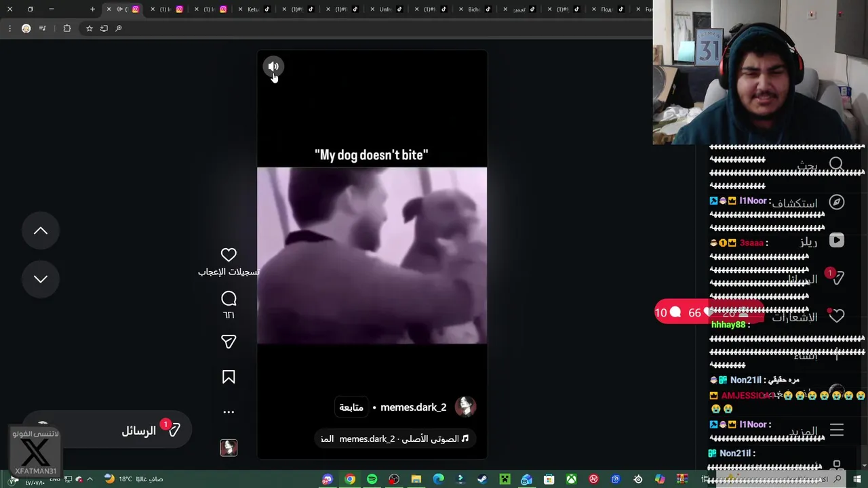
Task: Open the Notifications heart in the sidebar
Action: click(x=837, y=316)
